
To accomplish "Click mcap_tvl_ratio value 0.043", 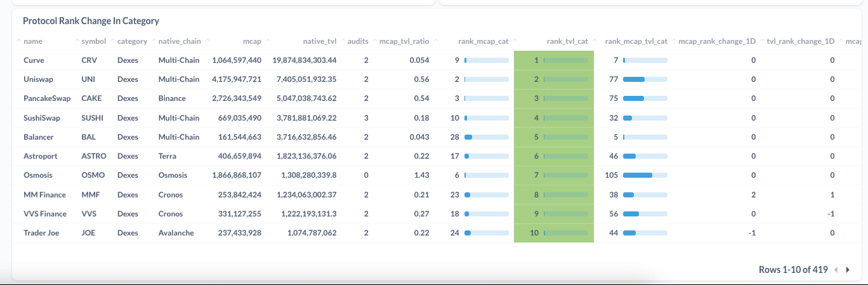I will [419, 137].
